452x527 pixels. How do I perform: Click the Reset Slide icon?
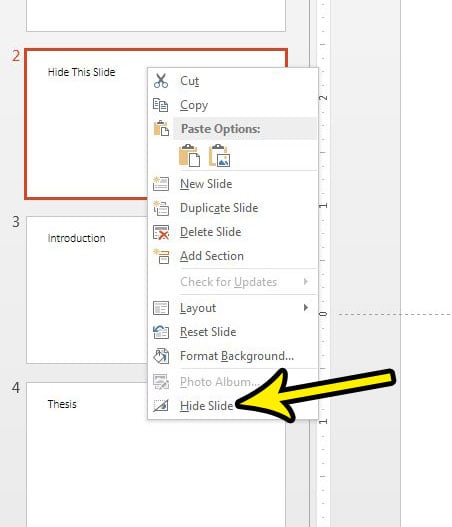161,332
